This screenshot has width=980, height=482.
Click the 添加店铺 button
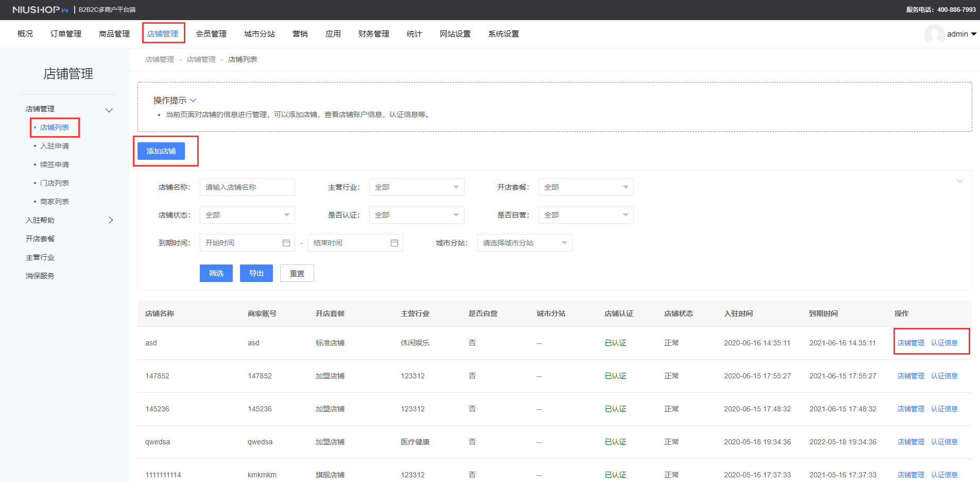161,151
